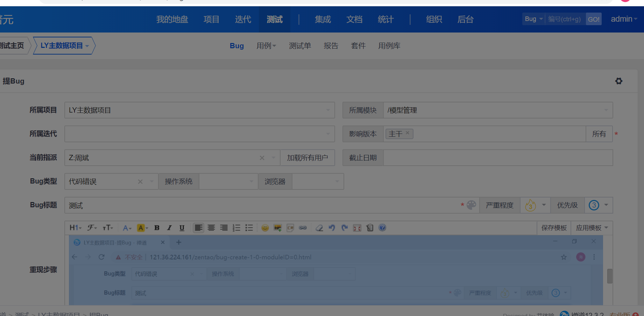Open the 统计 menu in top navigation

point(385,20)
